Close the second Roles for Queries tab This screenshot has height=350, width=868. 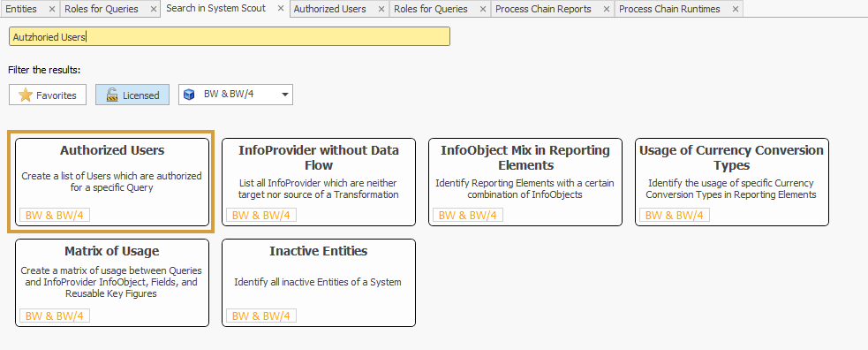click(482, 9)
